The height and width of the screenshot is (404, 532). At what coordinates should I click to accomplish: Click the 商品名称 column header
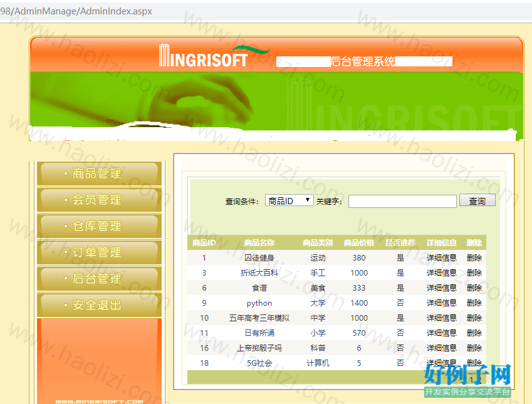coord(259,243)
